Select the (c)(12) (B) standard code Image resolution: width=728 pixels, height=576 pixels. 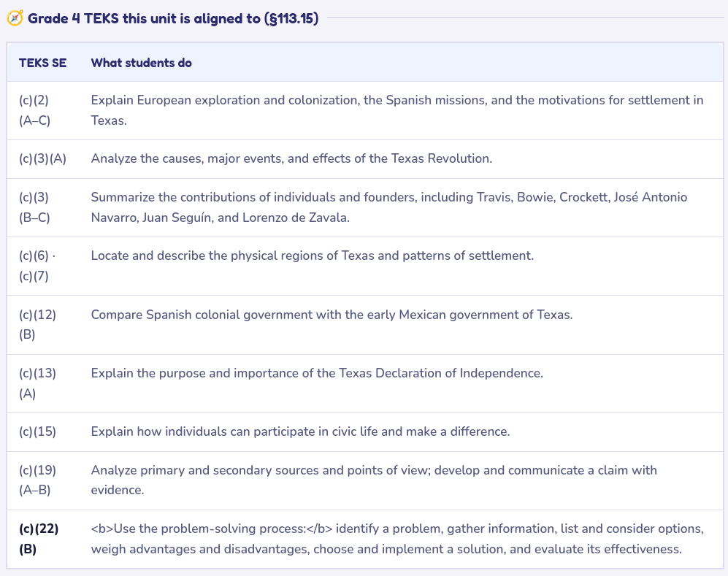(38, 324)
